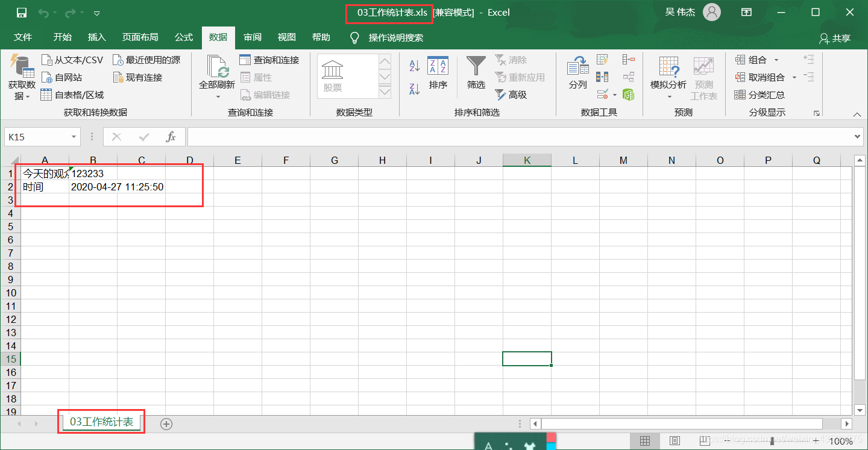Open the 排序 sort dialog

click(438, 73)
